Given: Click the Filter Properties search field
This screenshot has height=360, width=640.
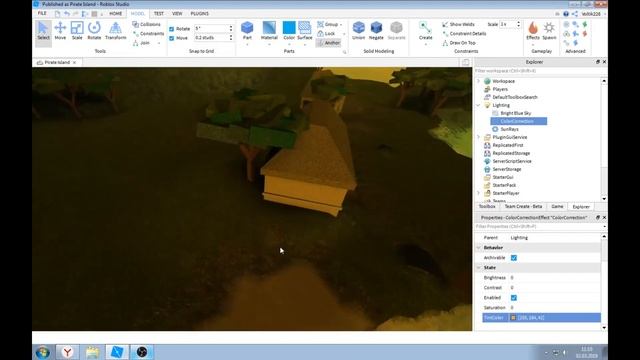Looking at the screenshot, I should tap(539, 227).
